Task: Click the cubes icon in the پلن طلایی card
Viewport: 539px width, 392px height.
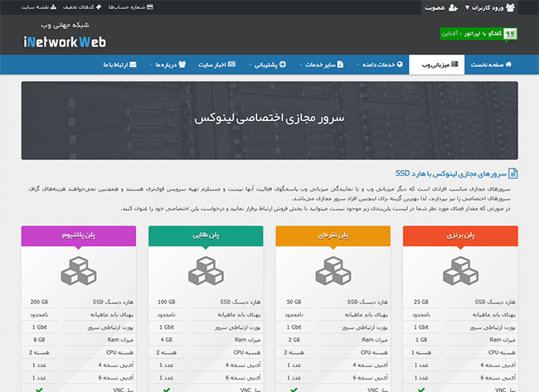Action: [x=206, y=271]
